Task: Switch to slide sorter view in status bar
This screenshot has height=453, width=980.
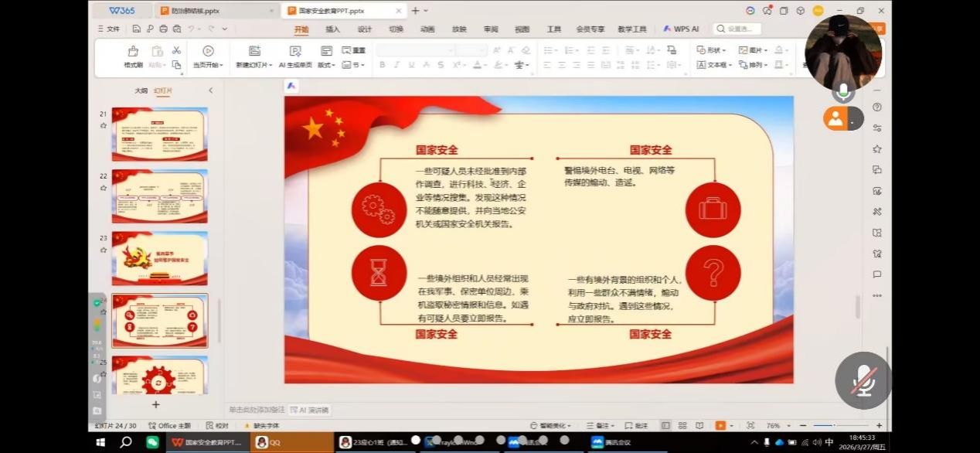Action: coord(682,425)
